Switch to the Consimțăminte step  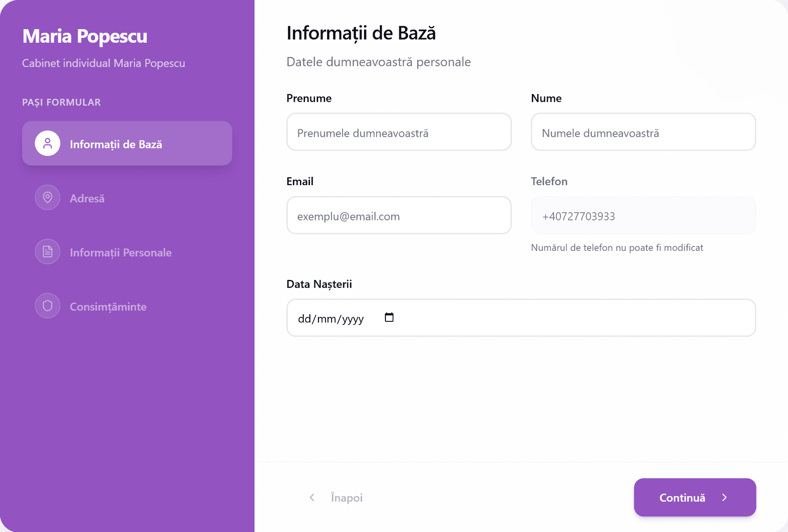(127, 306)
